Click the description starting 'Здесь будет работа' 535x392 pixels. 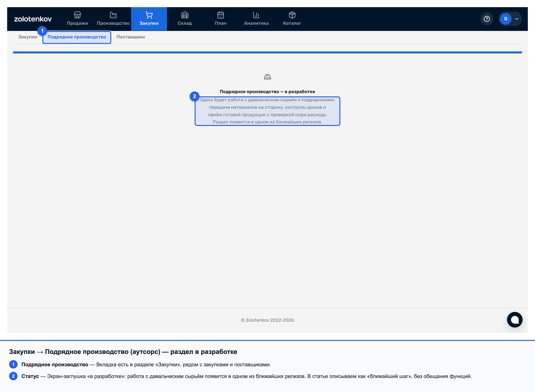point(267,111)
